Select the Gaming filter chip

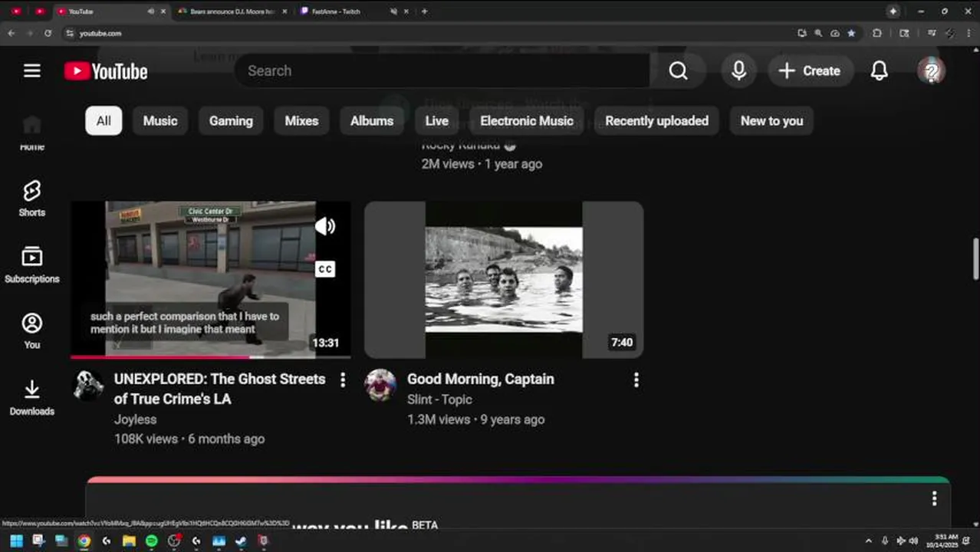[231, 120]
